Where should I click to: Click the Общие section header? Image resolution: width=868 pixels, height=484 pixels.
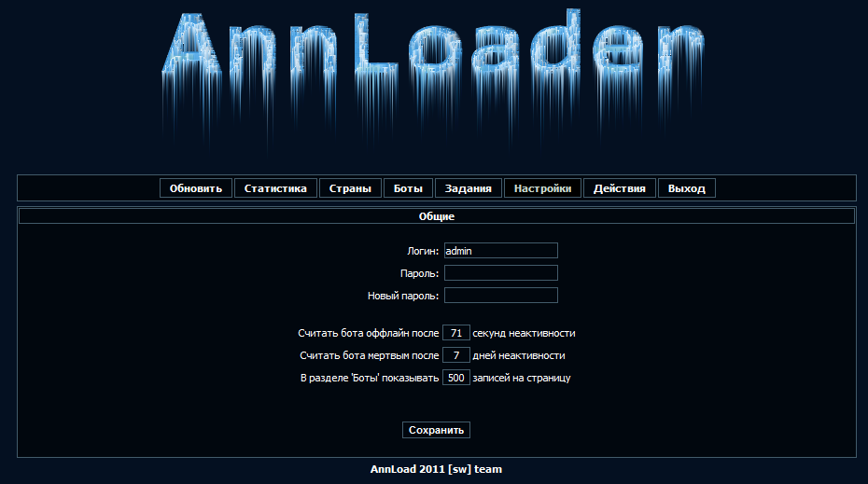click(x=436, y=216)
